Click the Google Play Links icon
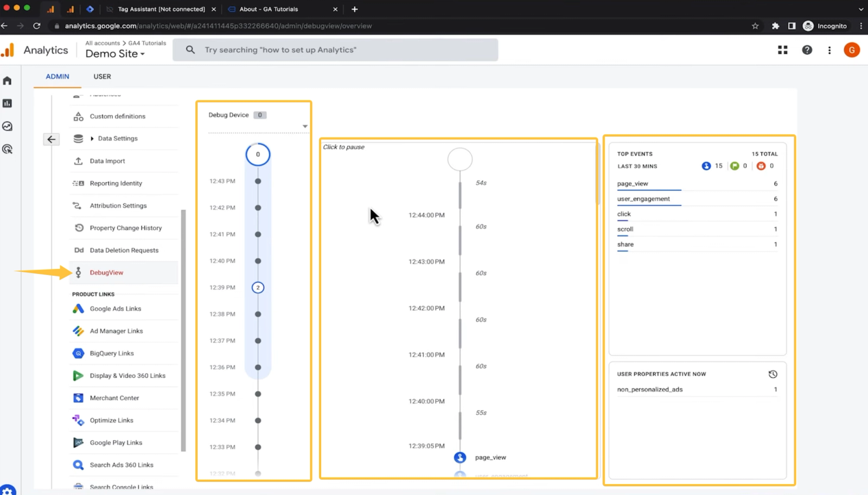Screen dimensions: 868x495 tap(78, 442)
